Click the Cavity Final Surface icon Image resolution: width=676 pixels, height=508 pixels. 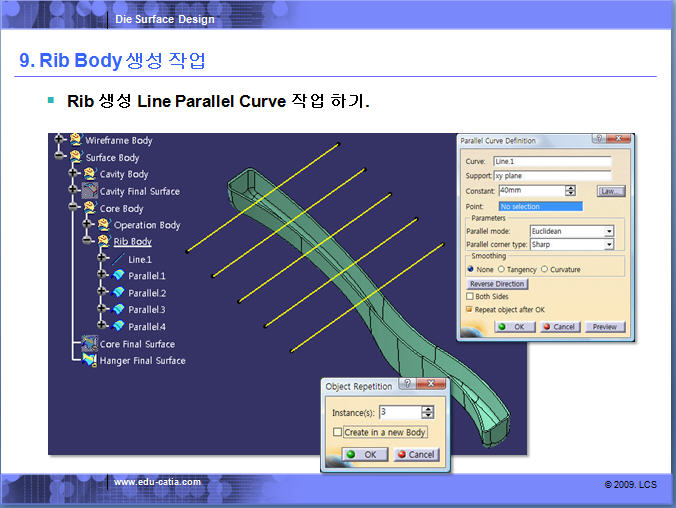(x=90, y=191)
